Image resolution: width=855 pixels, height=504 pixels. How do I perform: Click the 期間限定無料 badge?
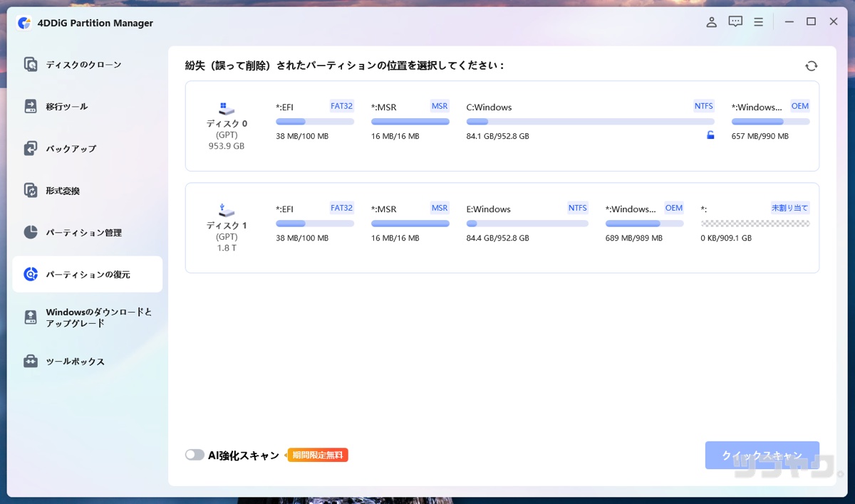point(318,455)
